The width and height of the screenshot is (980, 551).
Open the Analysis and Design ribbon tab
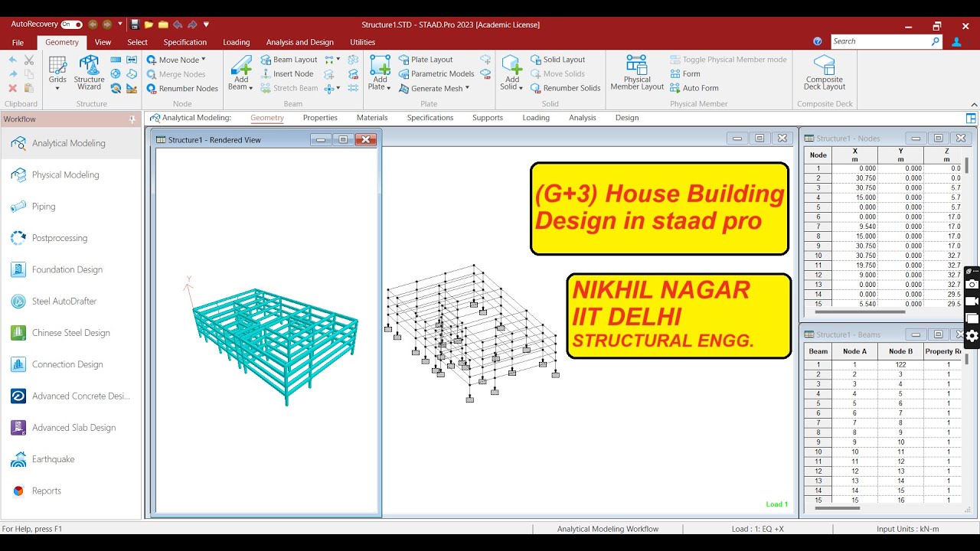pyautogui.click(x=300, y=42)
